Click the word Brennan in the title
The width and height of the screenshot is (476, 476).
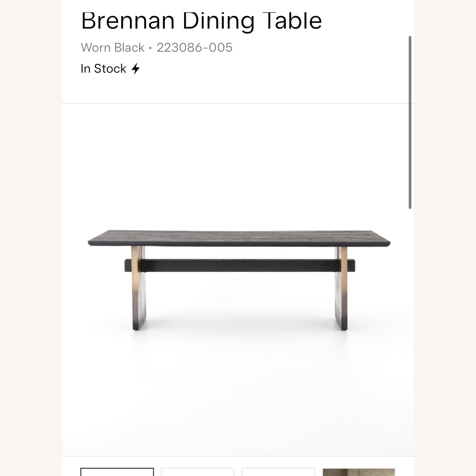click(128, 21)
